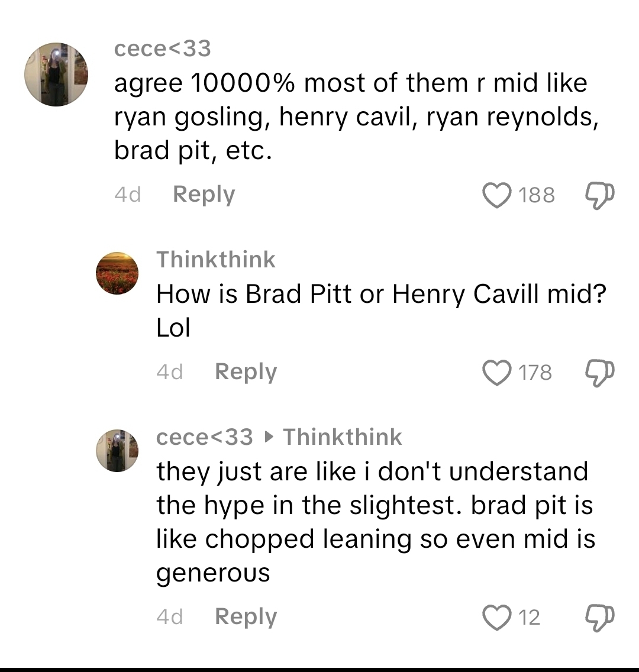Like cece<33's reply about the hype
This screenshot has width=639, height=672.
(x=496, y=618)
